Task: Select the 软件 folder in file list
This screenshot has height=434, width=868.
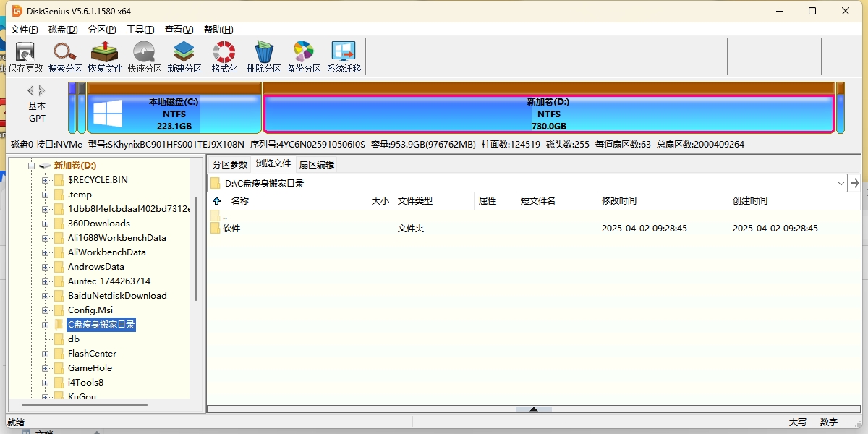Action: pyautogui.click(x=231, y=229)
